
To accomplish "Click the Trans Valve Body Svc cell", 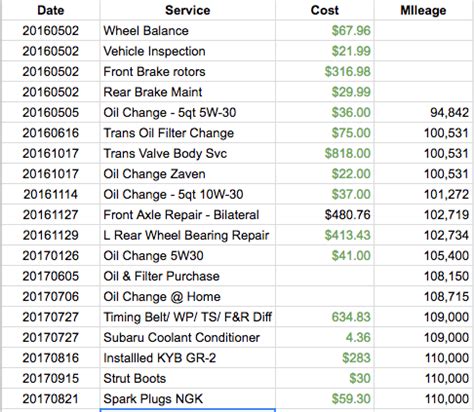I will pos(188,153).
